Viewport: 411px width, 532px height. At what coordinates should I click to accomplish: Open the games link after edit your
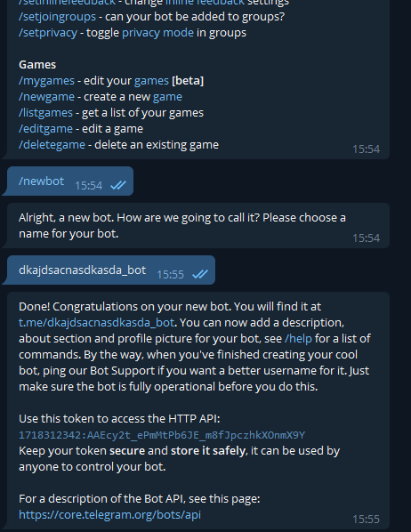[x=151, y=81]
